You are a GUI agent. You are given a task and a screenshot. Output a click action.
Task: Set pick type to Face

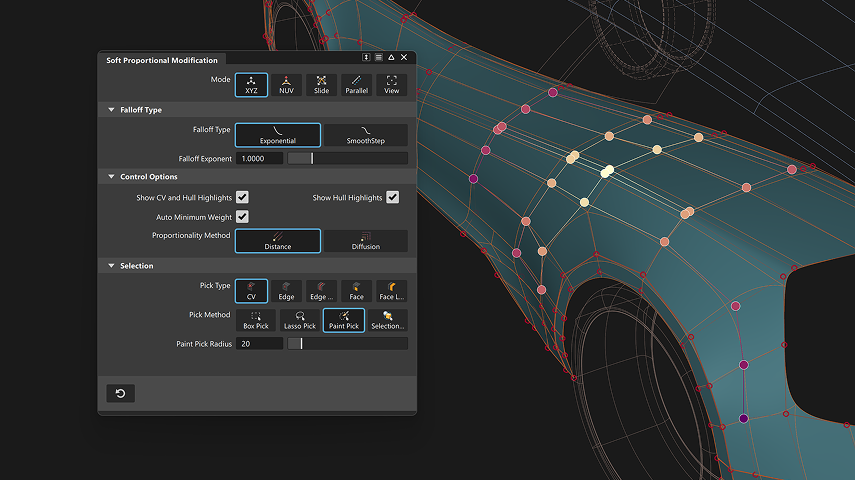pyautogui.click(x=356, y=291)
